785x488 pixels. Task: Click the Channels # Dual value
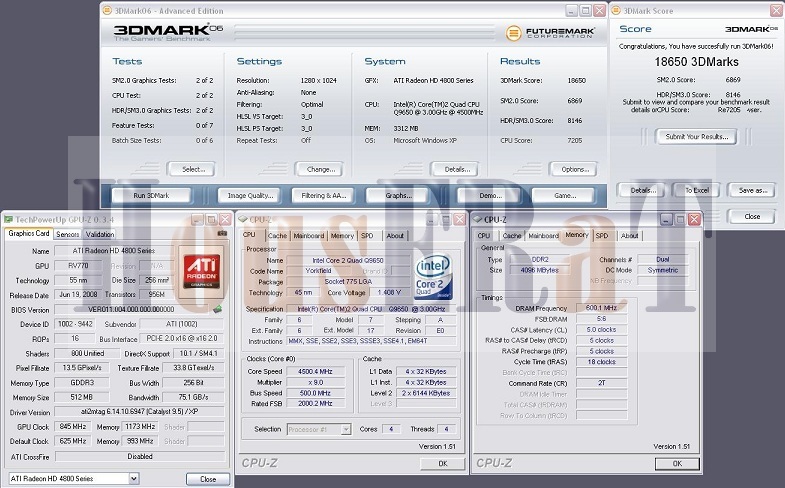[662, 259]
